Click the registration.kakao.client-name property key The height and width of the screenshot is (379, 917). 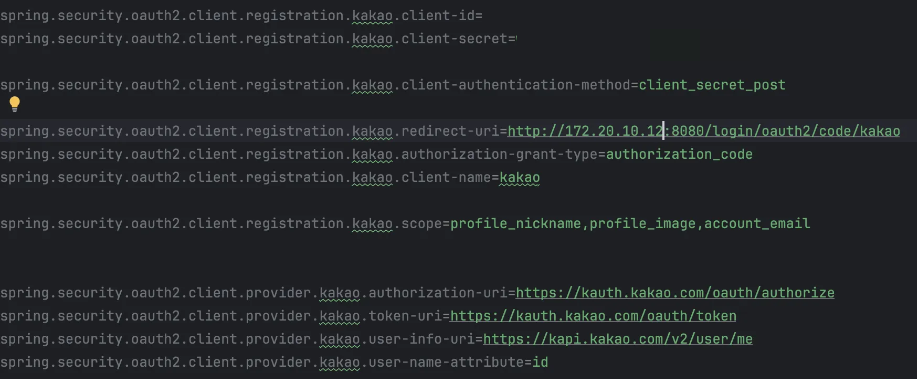pyautogui.click(x=246, y=177)
